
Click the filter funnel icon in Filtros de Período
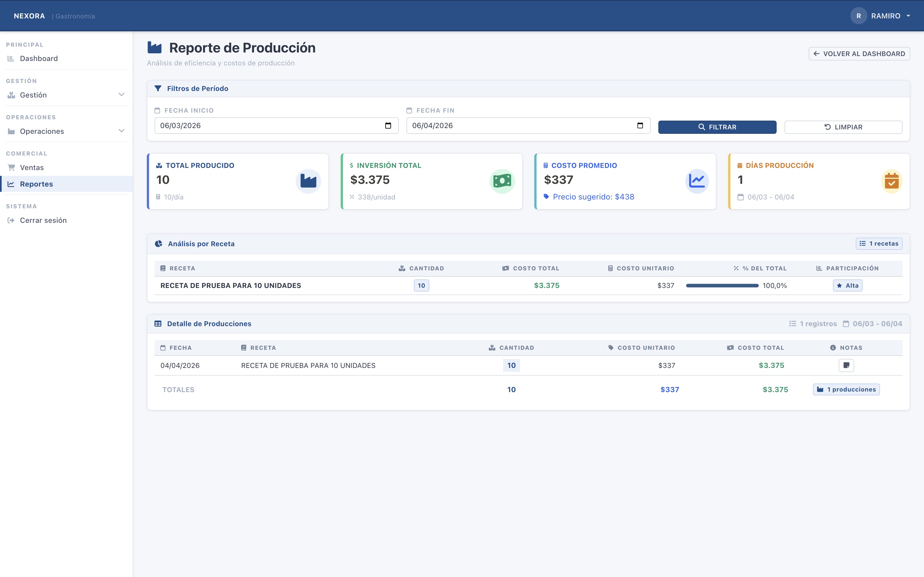pos(158,88)
